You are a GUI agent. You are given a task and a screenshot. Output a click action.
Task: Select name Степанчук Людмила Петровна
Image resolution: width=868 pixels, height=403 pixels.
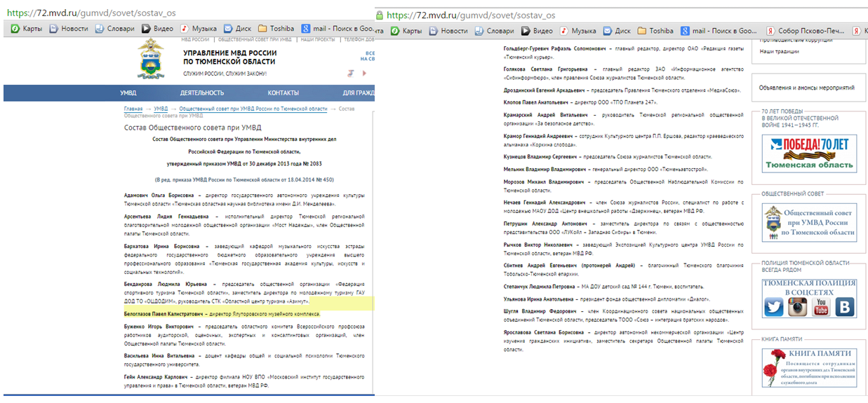point(541,286)
